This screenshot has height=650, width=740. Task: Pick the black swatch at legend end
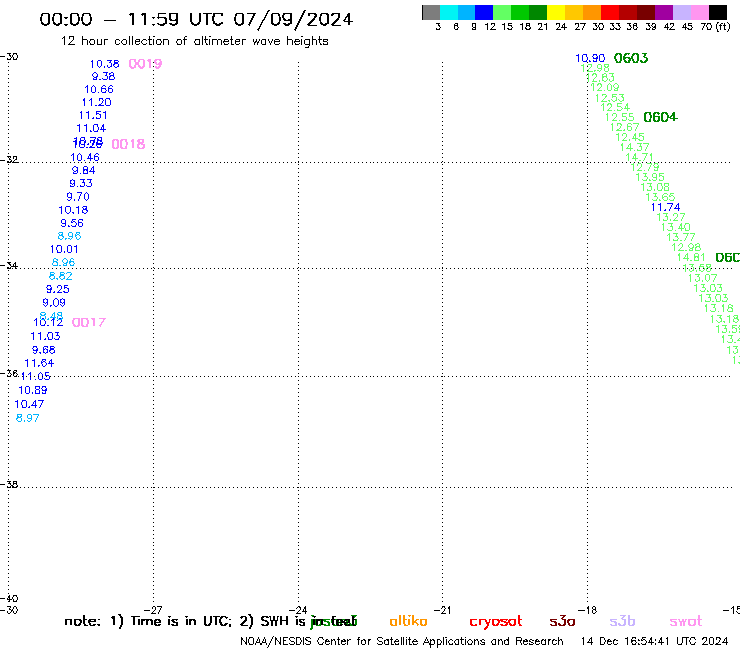tap(718, 12)
